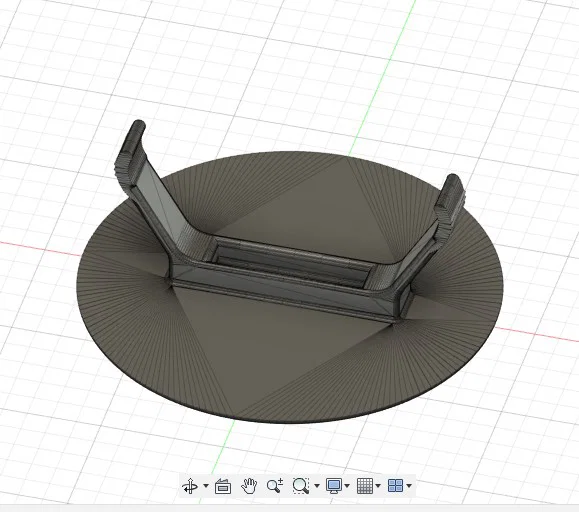Expand the Orbit type dropdown arrow
This screenshot has width=579, height=512.
(x=206, y=486)
